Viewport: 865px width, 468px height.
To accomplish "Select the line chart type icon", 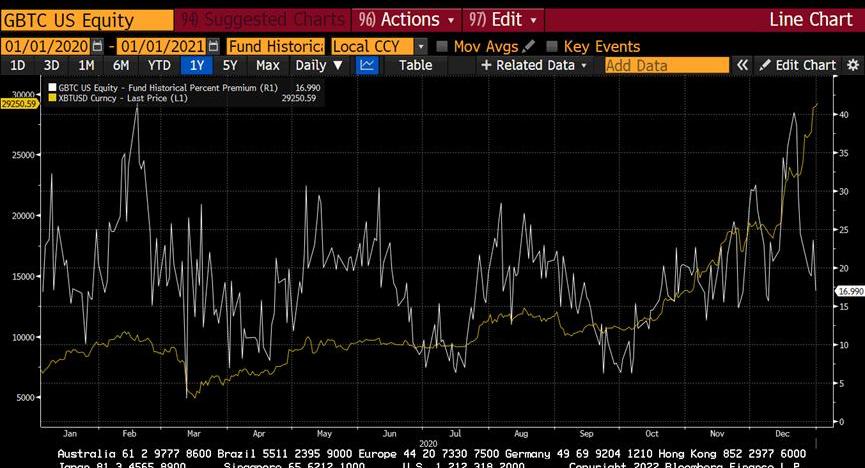I will point(367,65).
